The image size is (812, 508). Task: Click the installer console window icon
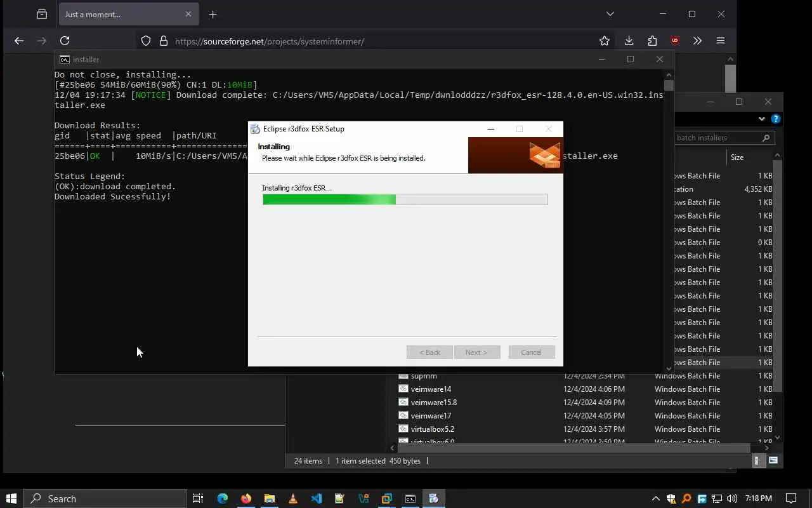pyautogui.click(x=65, y=59)
